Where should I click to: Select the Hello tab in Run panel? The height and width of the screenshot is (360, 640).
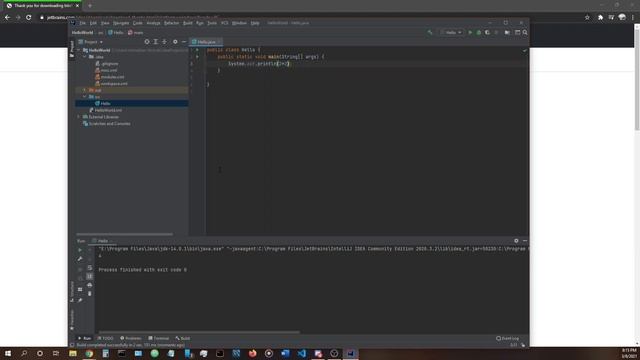[102, 241]
